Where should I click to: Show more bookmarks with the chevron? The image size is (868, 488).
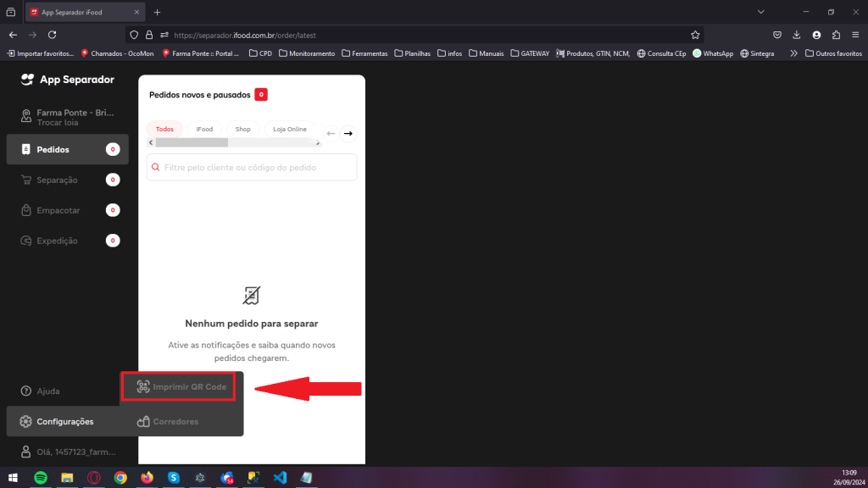(x=793, y=53)
